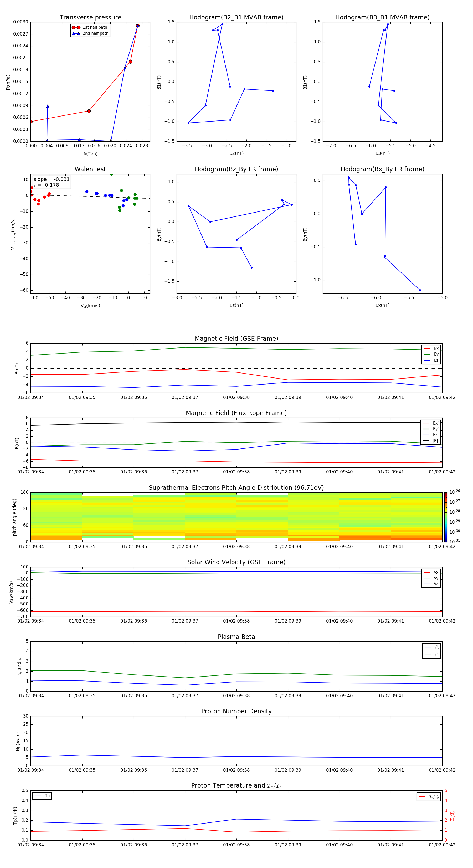The height and width of the screenshot is (868, 473).
Task: Click the "Bz(nT)" x-axis label
Action: [x=236, y=305]
